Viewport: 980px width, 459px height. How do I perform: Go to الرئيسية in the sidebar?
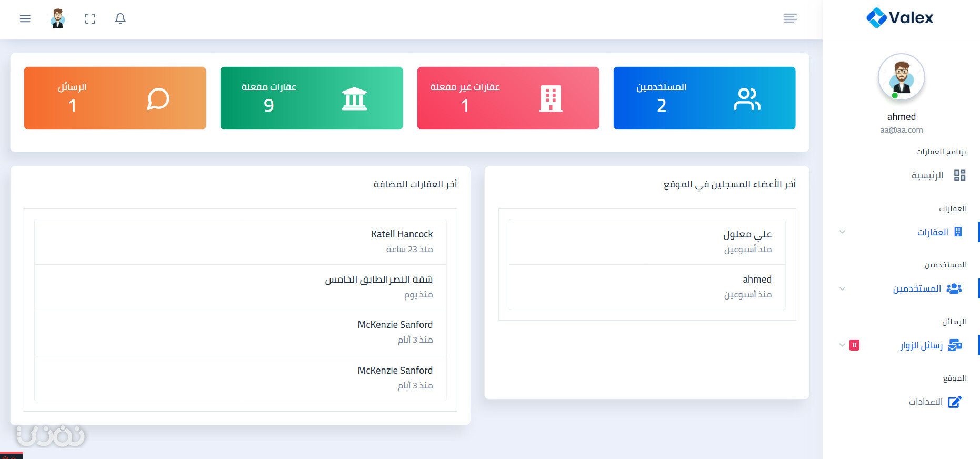coord(927,175)
